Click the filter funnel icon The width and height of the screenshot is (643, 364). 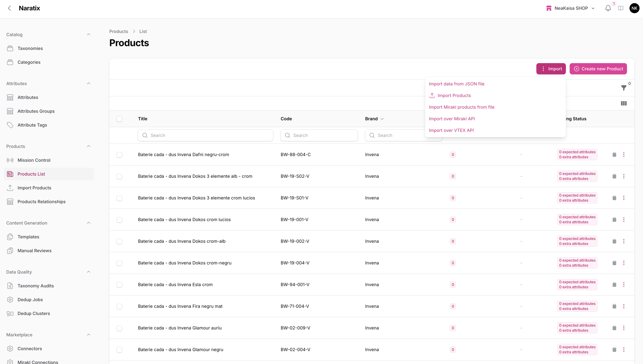click(624, 88)
